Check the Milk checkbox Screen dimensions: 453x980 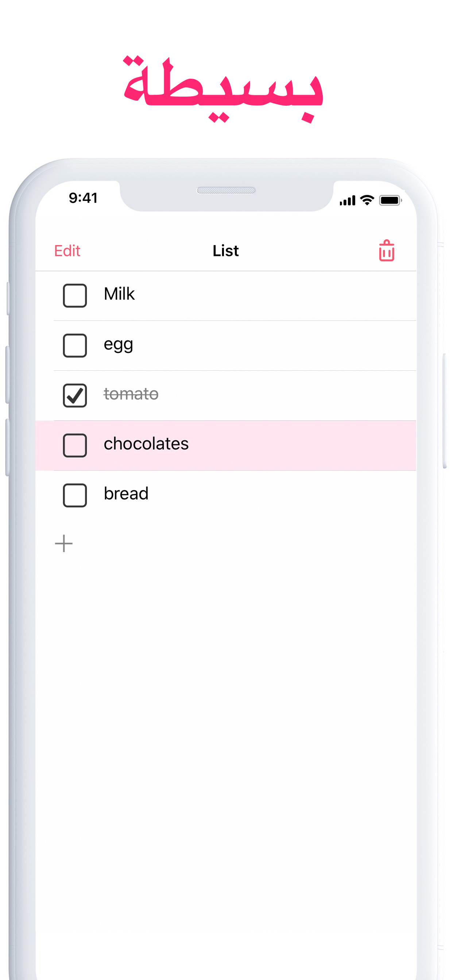pos(75,295)
